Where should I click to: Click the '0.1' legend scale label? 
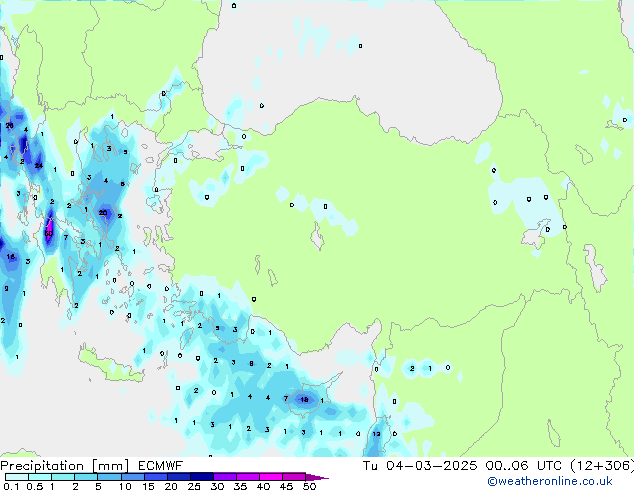point(11,486)
